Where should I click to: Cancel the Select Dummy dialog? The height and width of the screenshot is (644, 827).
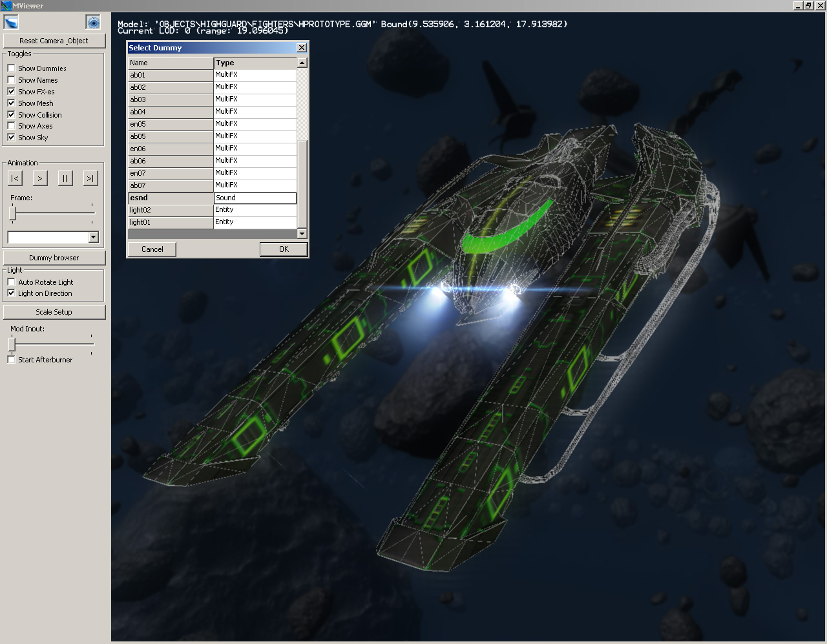152,249
